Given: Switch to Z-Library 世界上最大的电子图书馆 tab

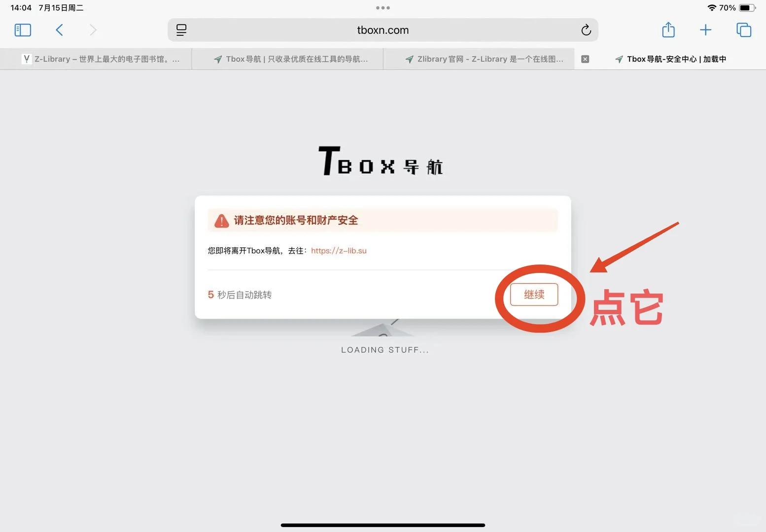Looking at the screenshot, I should pyautogui.click(x=96, y=59).
